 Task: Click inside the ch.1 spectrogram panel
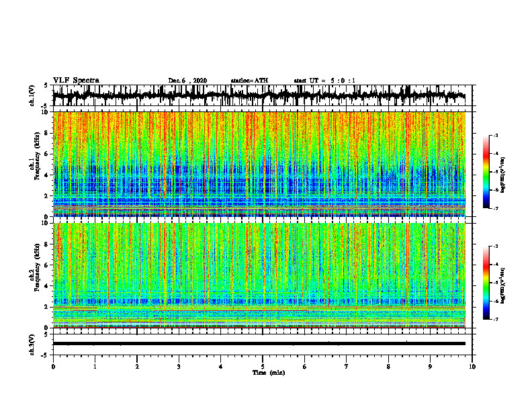coord(259,164)
